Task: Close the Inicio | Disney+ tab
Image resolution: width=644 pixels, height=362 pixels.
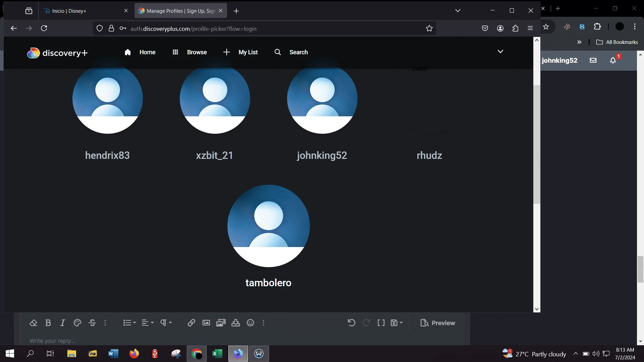Action: [126, 11]
